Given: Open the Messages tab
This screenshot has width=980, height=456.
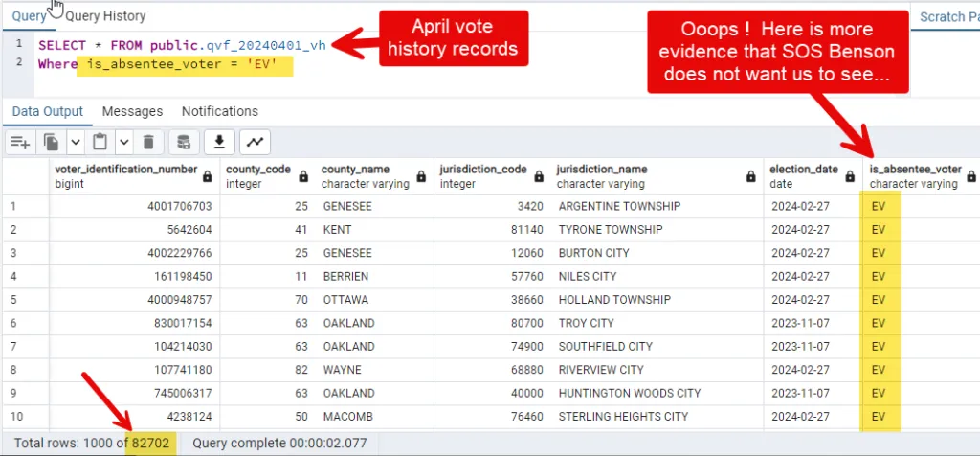Looking at the screenshot, I should [x=132, y=111].
